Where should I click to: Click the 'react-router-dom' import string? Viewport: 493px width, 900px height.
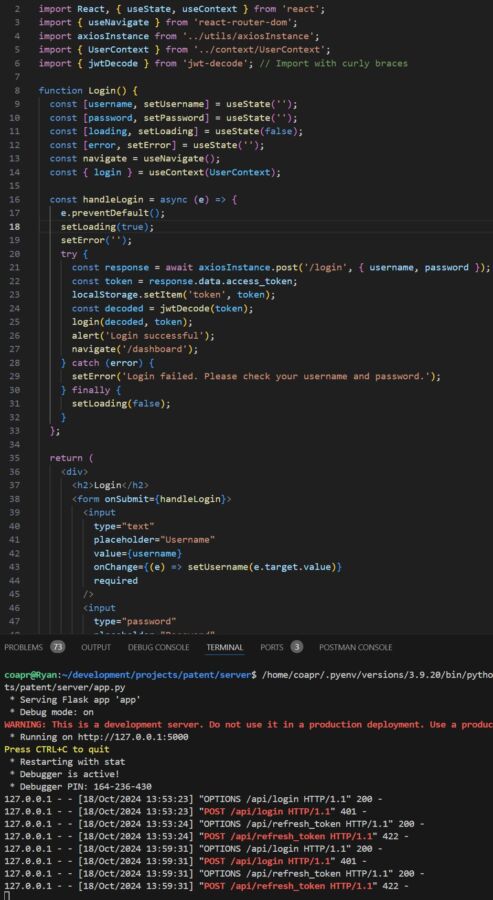pyautogui.click(x=243, y=22)
